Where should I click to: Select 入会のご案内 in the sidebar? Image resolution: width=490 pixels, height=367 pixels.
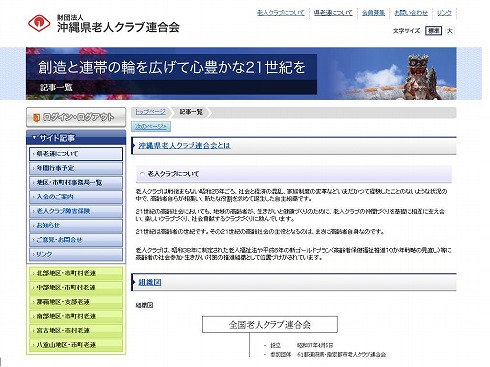[x=76, y=197]
